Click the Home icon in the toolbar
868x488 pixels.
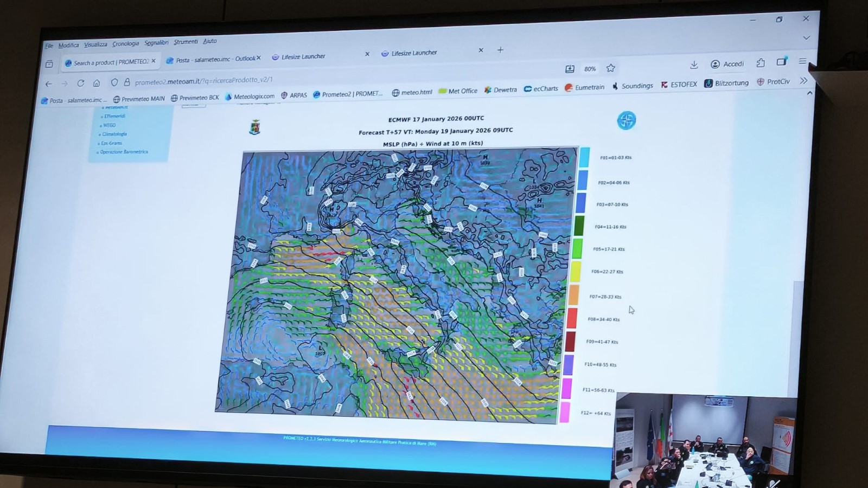97,83
